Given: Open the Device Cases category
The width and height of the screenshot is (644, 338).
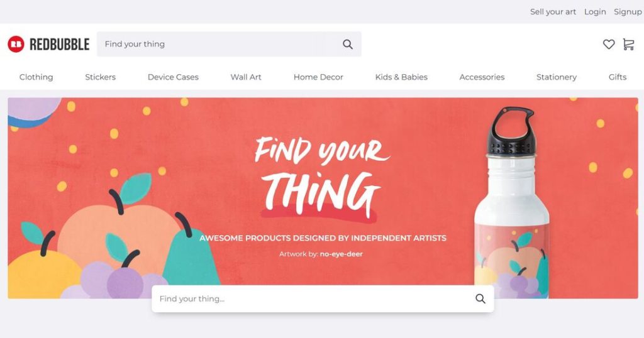Looking at the screenshot, I should (173, 77).
